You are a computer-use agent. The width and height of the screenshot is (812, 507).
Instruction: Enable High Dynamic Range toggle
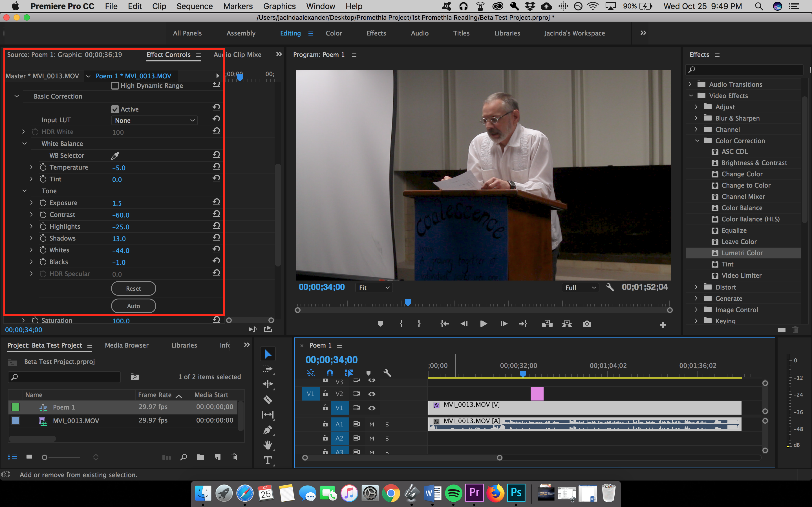(x=114, y=86)
